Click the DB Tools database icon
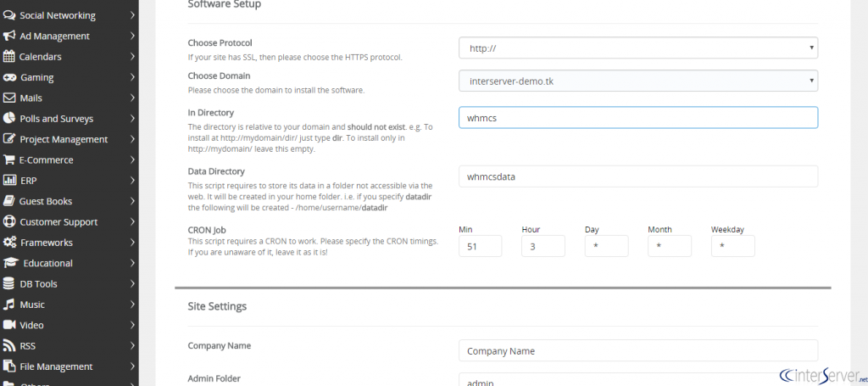868x386 pixels. (8, 284)
